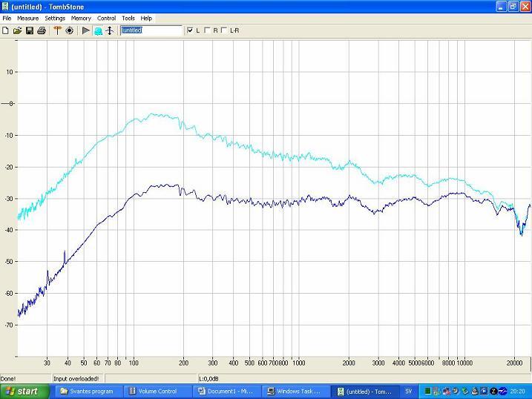
Task: Click the taskbar clock showing 20:20
Action: pos(517,392)
